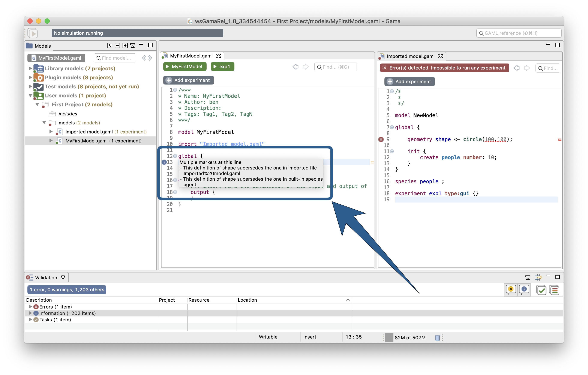The image size is (588, 375).
Task: Toggle the warning markers filter in Validation
Action: pyautogui.click(x=511, y=290)
